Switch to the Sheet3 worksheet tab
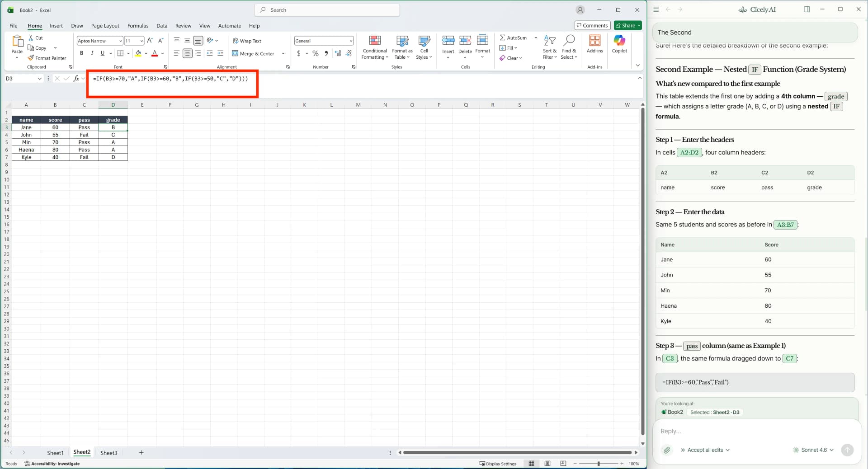868x469 pixels. (x=108, y=453)
